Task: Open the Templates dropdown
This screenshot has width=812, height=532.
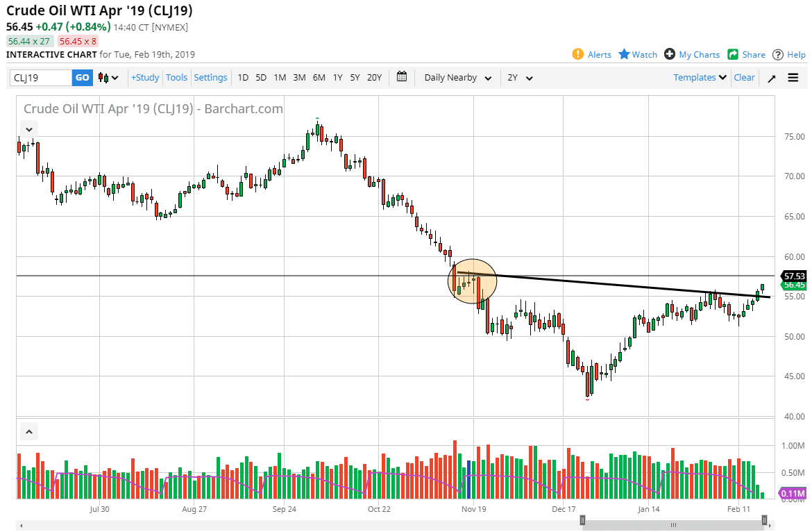Action: tap(699, 77)
